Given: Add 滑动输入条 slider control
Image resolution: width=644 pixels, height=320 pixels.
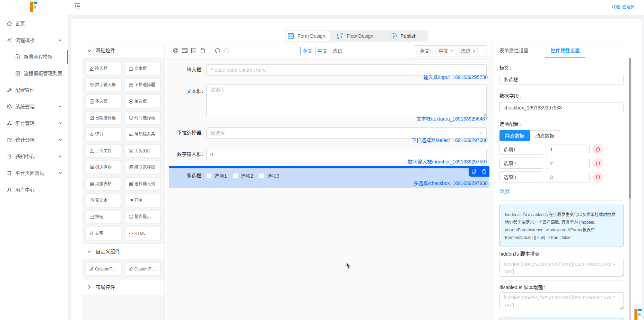Looking at the screenshot, I should [142, 134].
